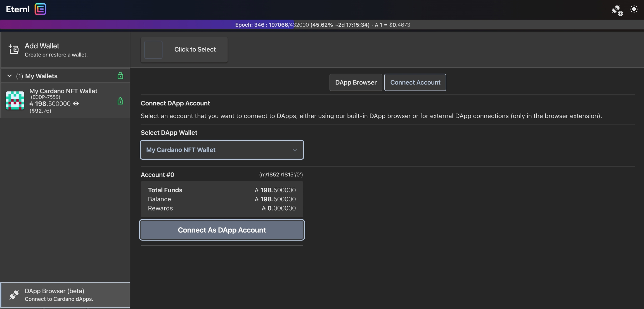The image size is (644, 309).
Task: Click the NFT wallet's green lock icon
Action: pyautogui.click(x=120, y=101)
